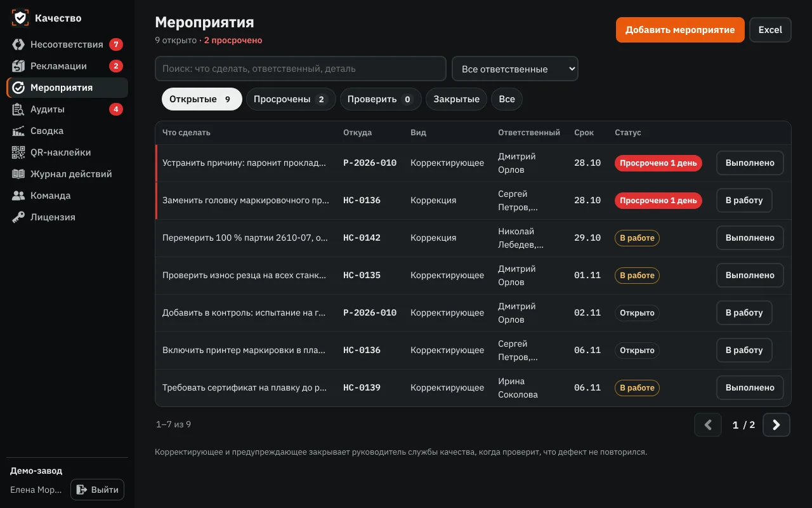812x508 pixels.
Task: Click the Добавить мероприятие button
Action: tap(680, 30)
